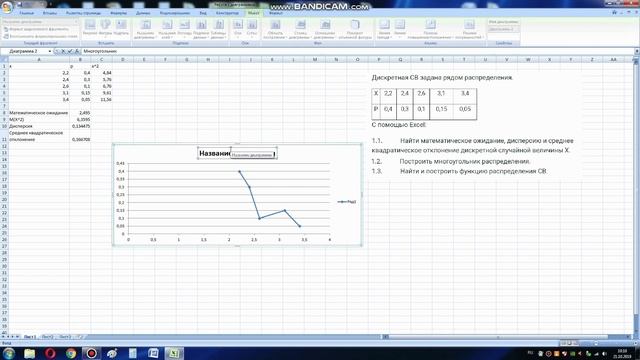
Task: Open the Оси axes menu
Action: click(x=238, y=29)
